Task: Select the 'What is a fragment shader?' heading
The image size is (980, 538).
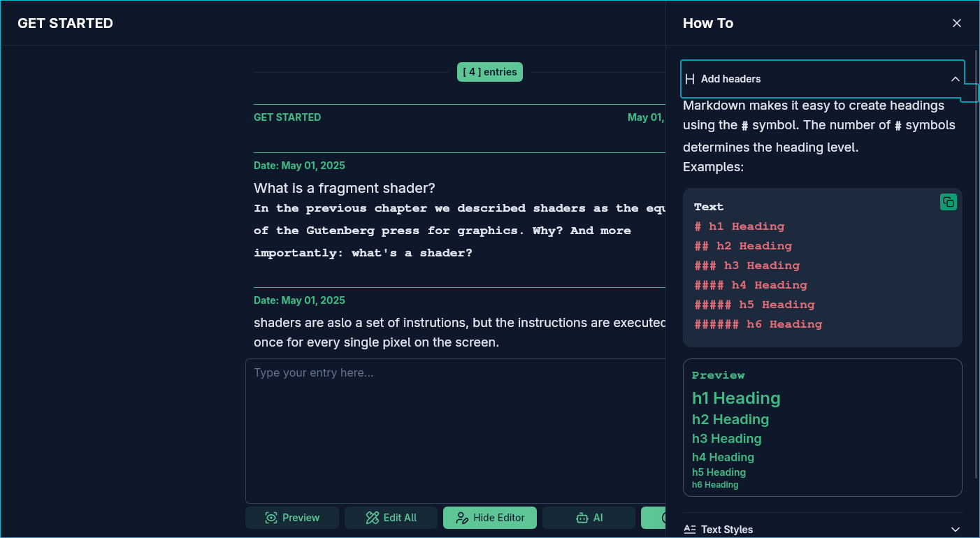Action: tap(344, 188)
